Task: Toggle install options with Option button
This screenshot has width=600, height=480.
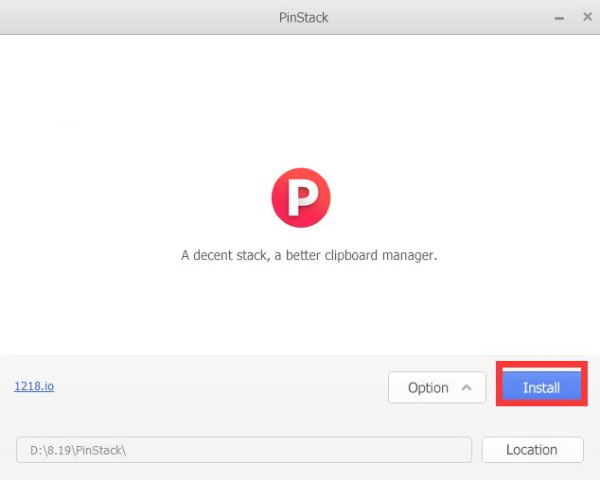Action: [x=437, y=387]
